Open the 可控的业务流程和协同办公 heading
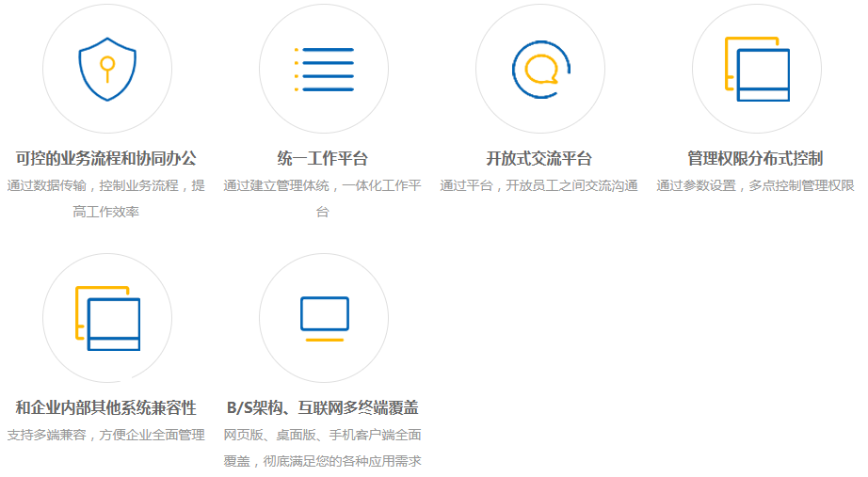Viewport: 868px width, 477px height. [106, 158]
